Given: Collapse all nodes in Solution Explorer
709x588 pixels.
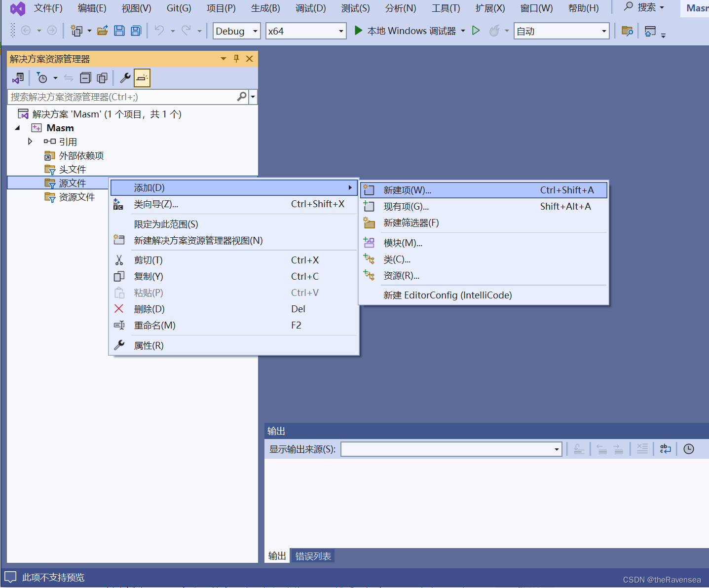Looking at the screenshot, I should point(85,77).
